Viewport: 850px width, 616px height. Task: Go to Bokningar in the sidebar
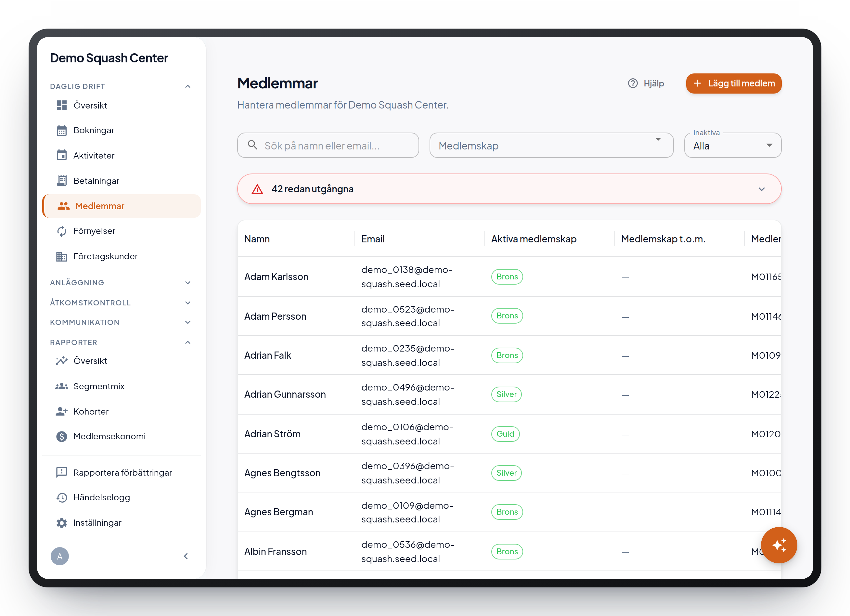122,130
